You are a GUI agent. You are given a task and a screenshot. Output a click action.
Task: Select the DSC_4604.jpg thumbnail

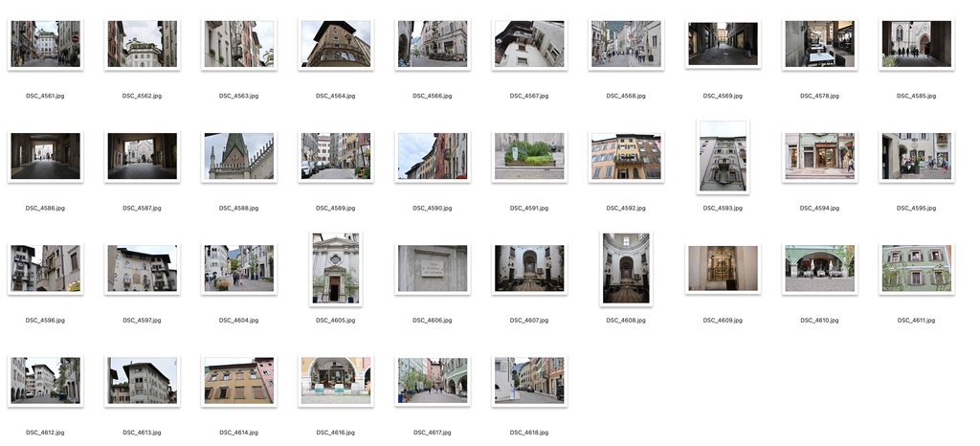coord(238,269)
